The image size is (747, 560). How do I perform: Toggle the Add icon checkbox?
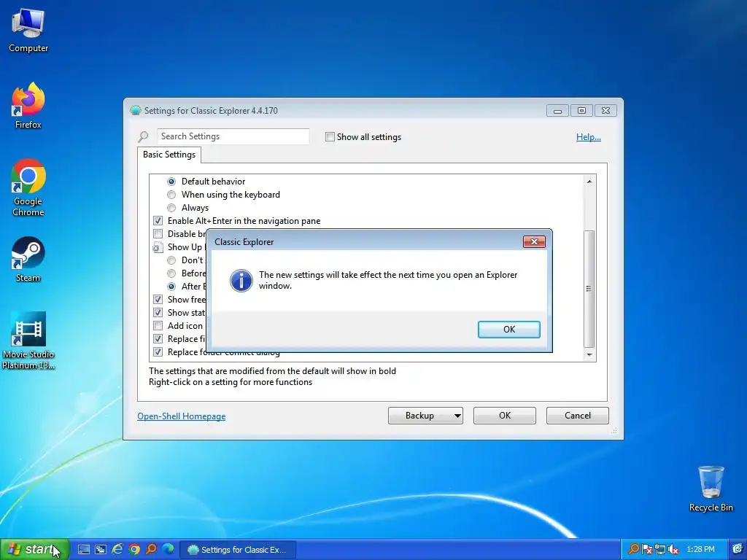click(x=158, y=326)
